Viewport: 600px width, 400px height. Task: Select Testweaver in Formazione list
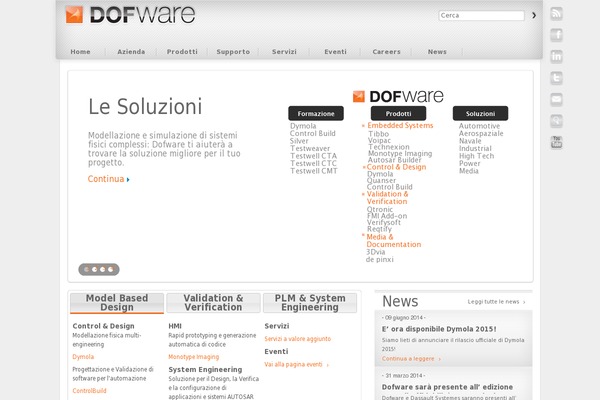point(310,149)
